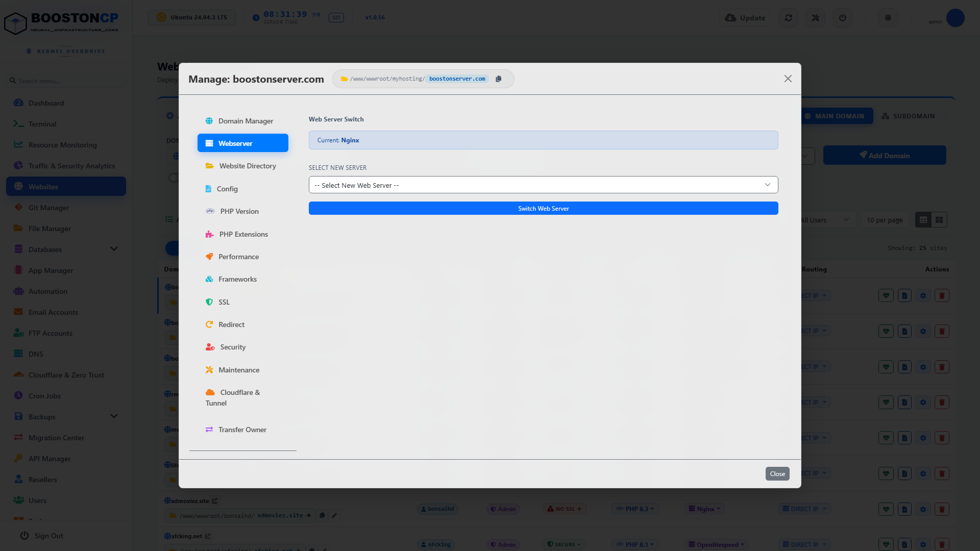This screenshot has height=551, width=980.
Task: Open Traffic & Security Analytics
Action: click(x=66, y=166)
